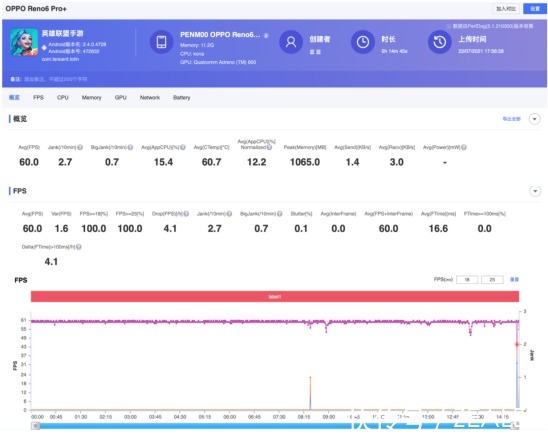The width and height of the screenshot is (548, 438).
Task: Open help icon beside Avg(AppCPU) Normalized
Action: (269, 148)
